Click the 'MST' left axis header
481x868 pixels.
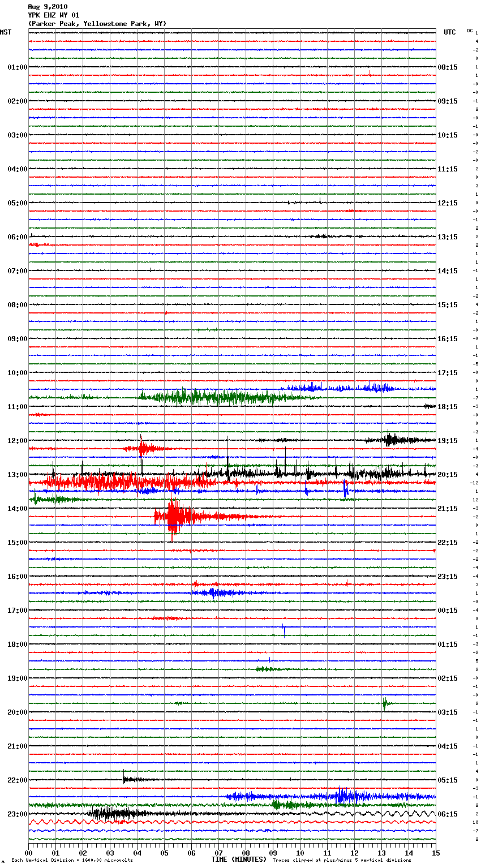pyautogui.click(x=6, y=32)
